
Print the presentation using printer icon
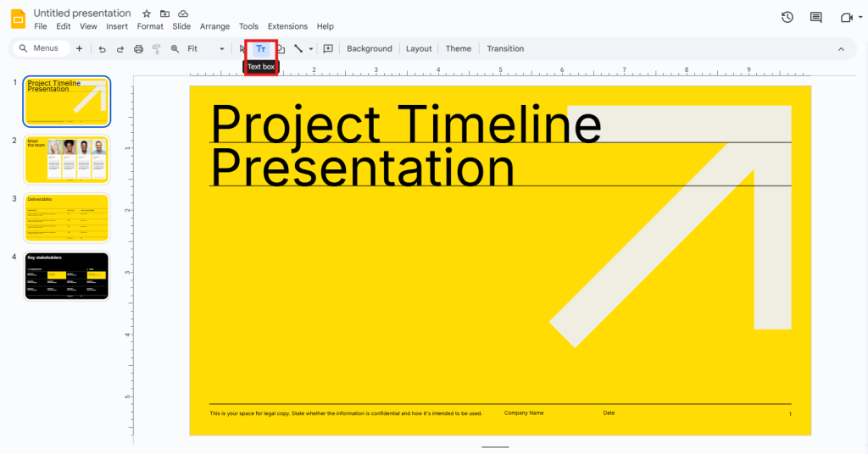138,49
